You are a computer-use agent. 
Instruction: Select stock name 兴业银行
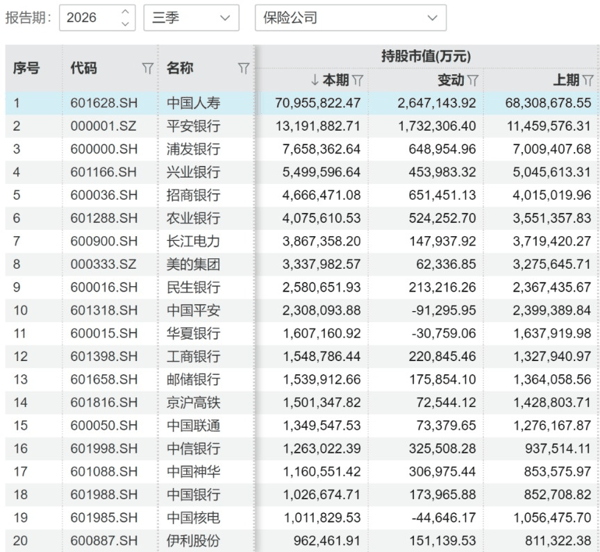point(193,172)
